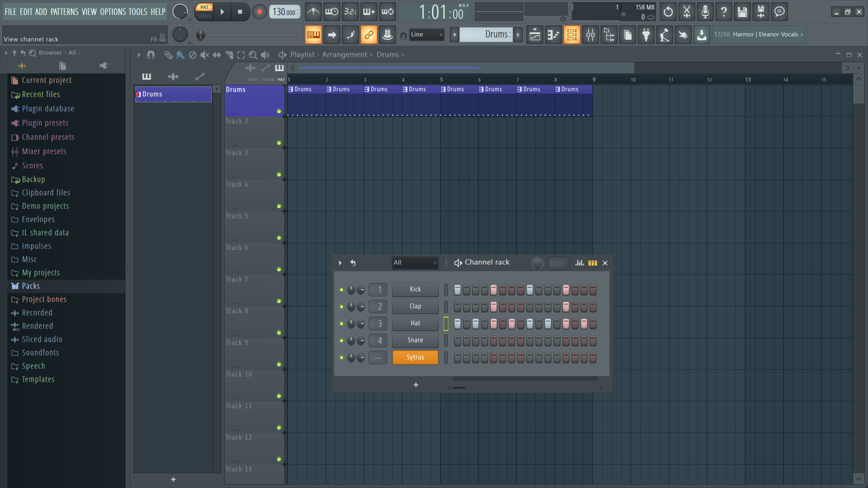This screenshot has width=868, height=488.
Task: Toggle the metronome icon
Action: 314,11
